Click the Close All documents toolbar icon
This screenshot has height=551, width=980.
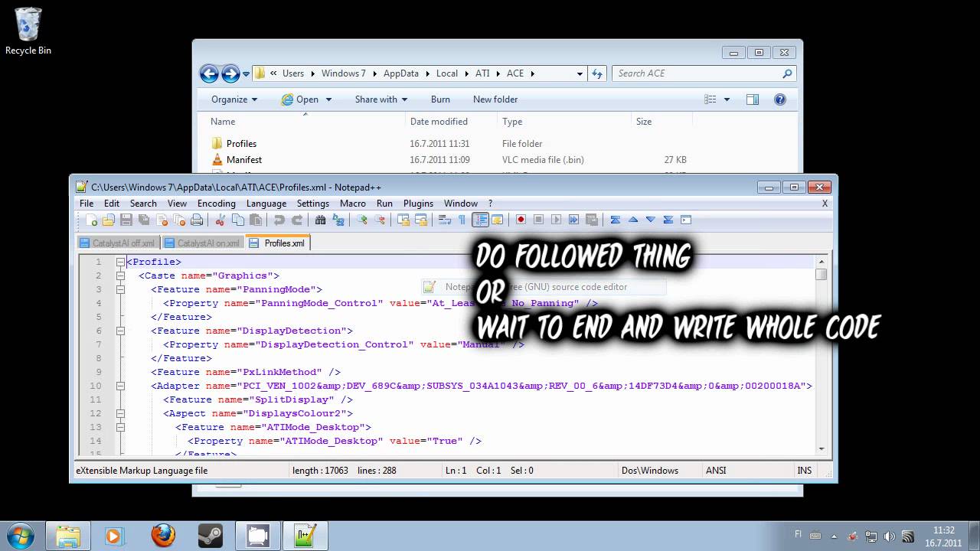(x=179, y=220)
